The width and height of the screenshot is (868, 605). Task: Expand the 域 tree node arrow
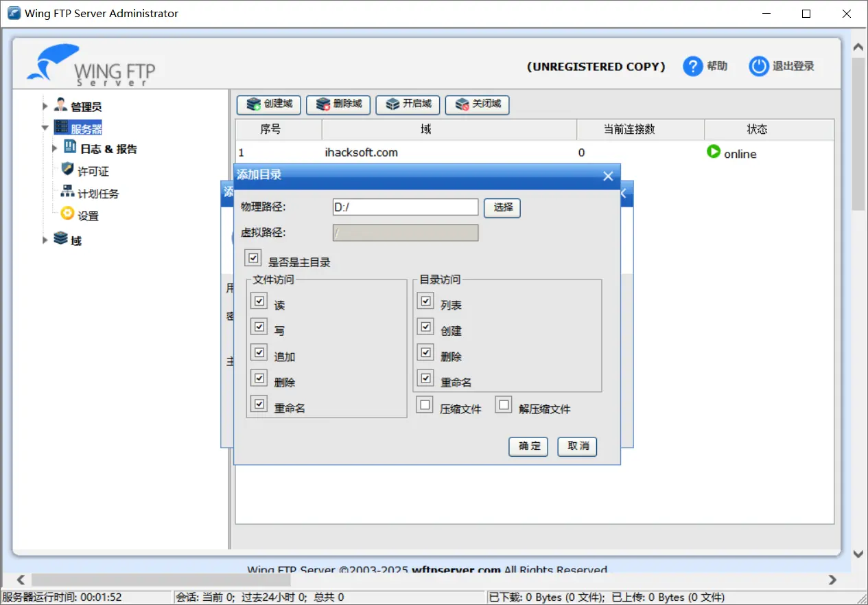(x=45, y=240)
